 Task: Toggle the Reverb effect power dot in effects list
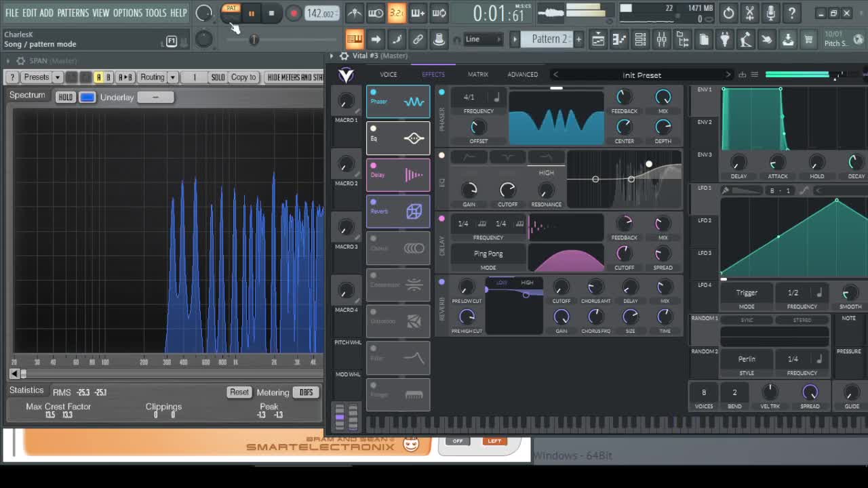coord(373,202)
